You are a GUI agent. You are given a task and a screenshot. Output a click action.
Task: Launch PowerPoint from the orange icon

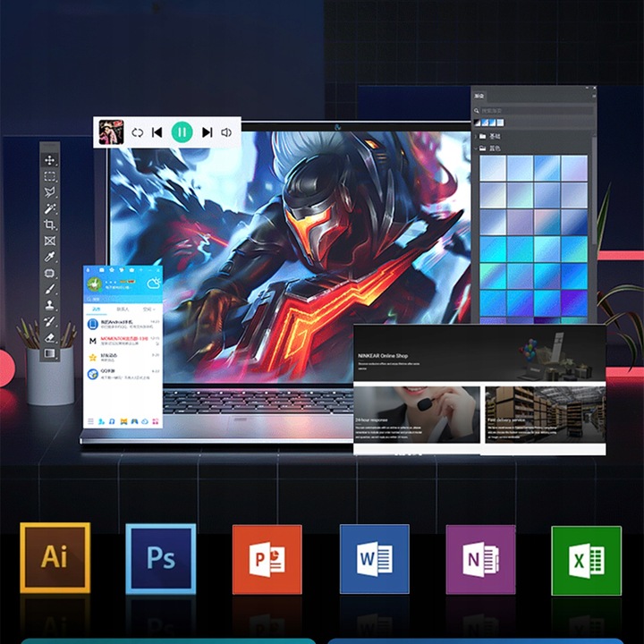click(267, 559)
